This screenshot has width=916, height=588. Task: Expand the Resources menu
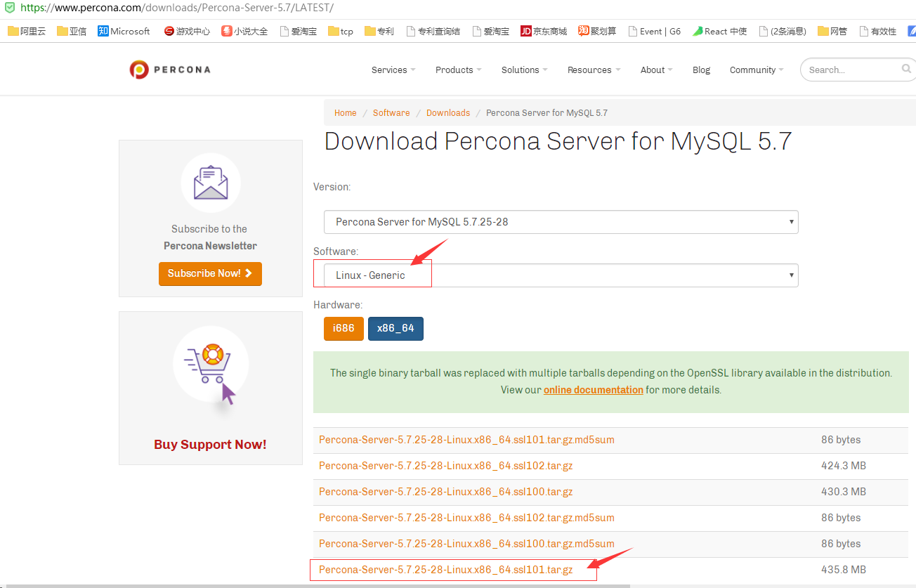[594, 70]
